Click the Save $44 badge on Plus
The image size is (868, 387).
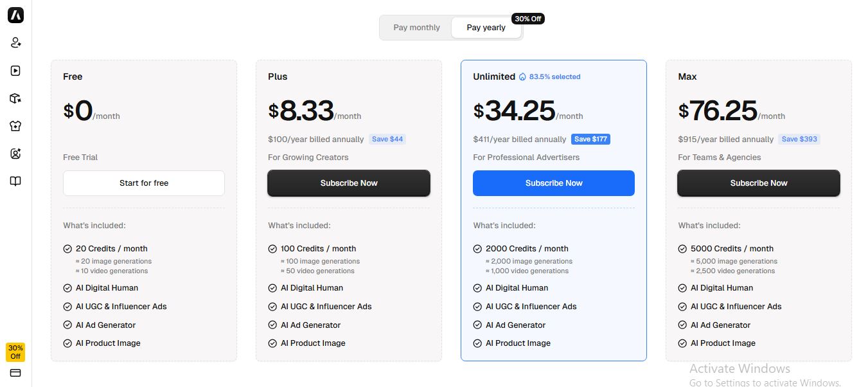tap(387, 139)
